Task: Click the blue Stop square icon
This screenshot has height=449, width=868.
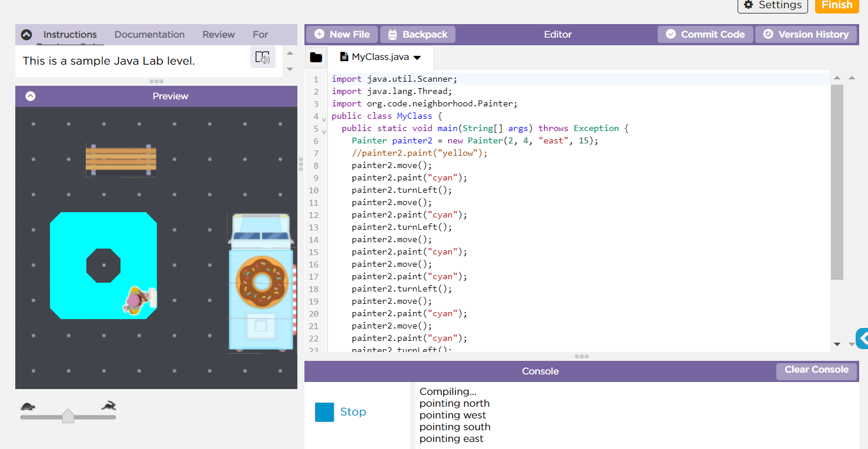Action: pos(324,412)
